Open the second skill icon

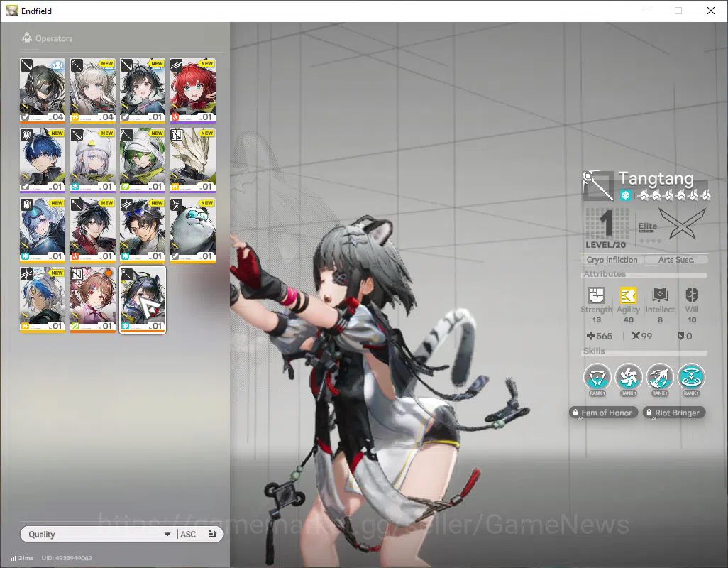click(629, 377)
